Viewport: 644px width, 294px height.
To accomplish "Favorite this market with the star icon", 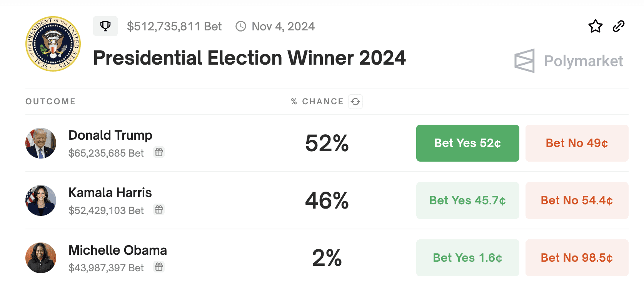I will [x=595, y=26].
